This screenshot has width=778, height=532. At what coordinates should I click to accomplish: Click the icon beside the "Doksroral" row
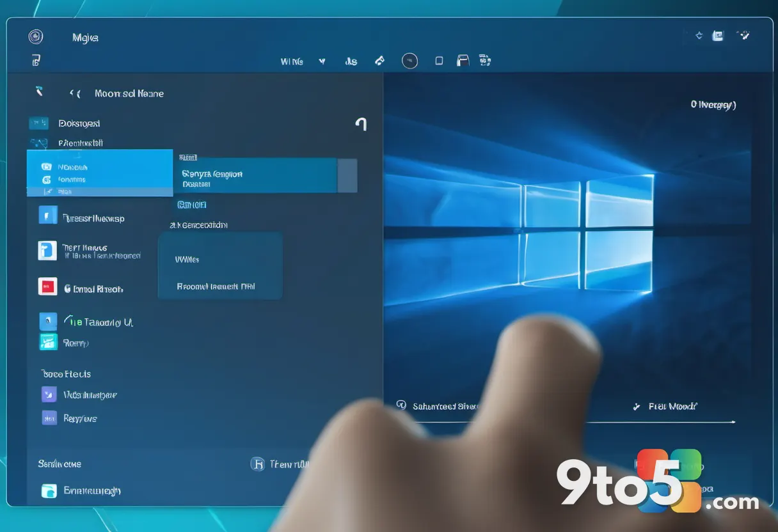click(38, 123)
